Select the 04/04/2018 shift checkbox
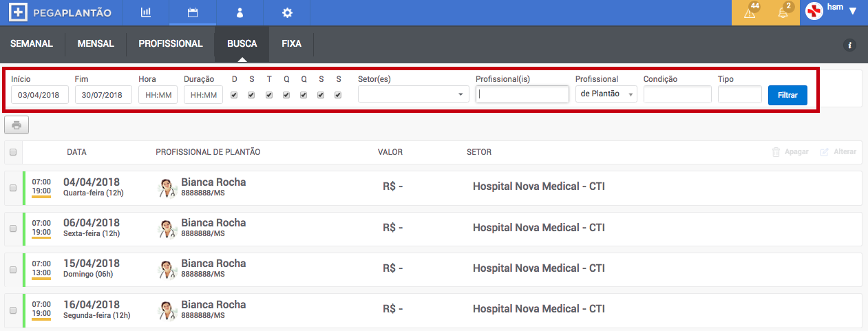 coord(13,188)
